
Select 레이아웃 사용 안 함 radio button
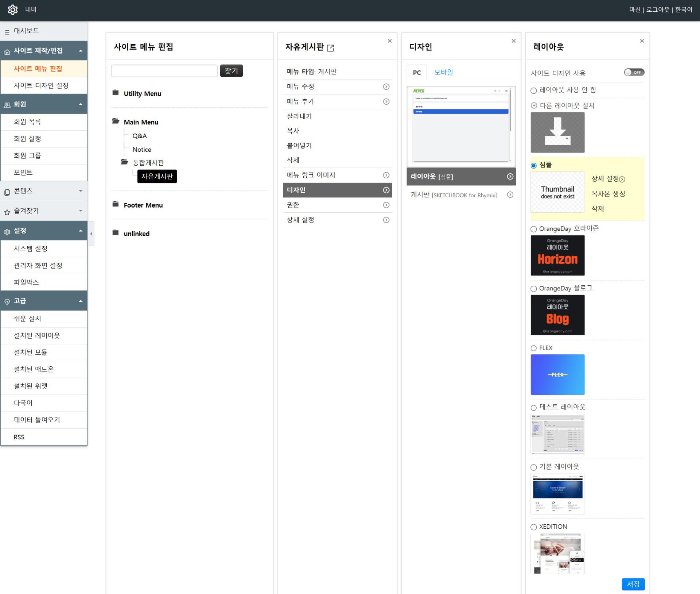tap(534, 90)
